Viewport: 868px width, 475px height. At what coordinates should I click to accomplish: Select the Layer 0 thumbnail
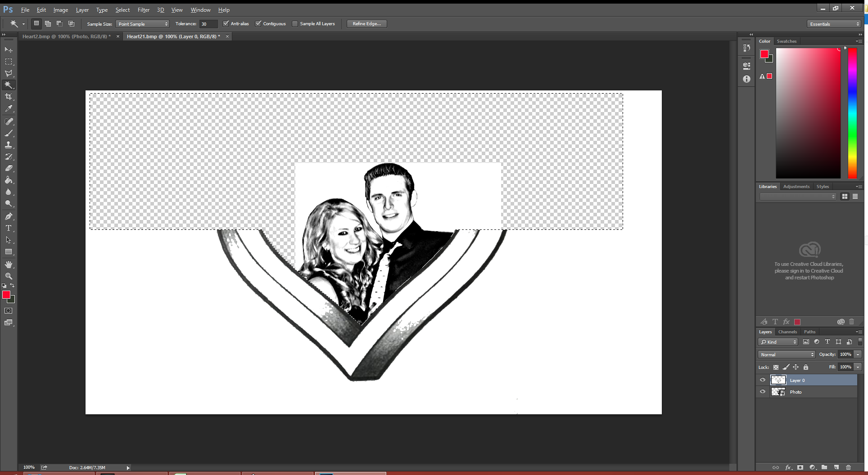(778, 380)
